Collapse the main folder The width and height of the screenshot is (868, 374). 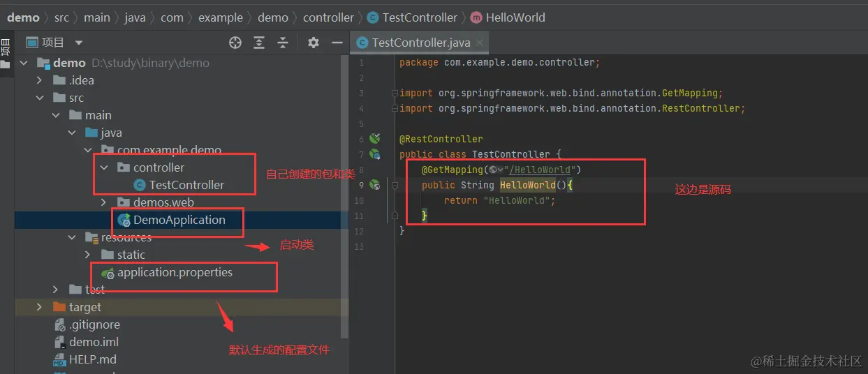57,115
